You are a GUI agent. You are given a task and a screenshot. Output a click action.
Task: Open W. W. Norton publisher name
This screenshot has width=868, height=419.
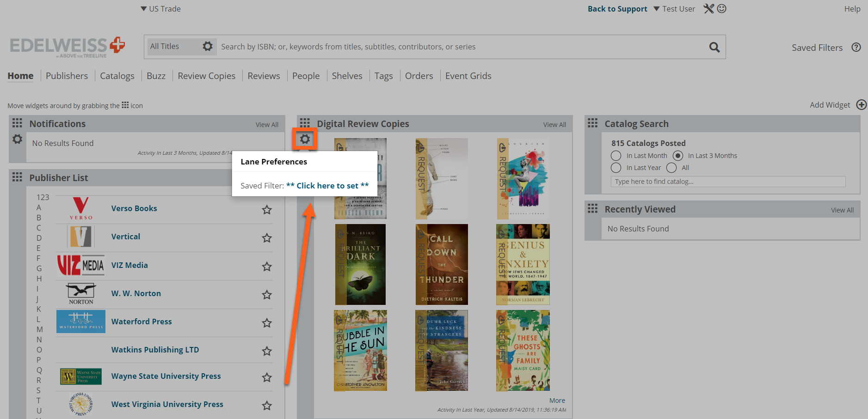point(136,293)
